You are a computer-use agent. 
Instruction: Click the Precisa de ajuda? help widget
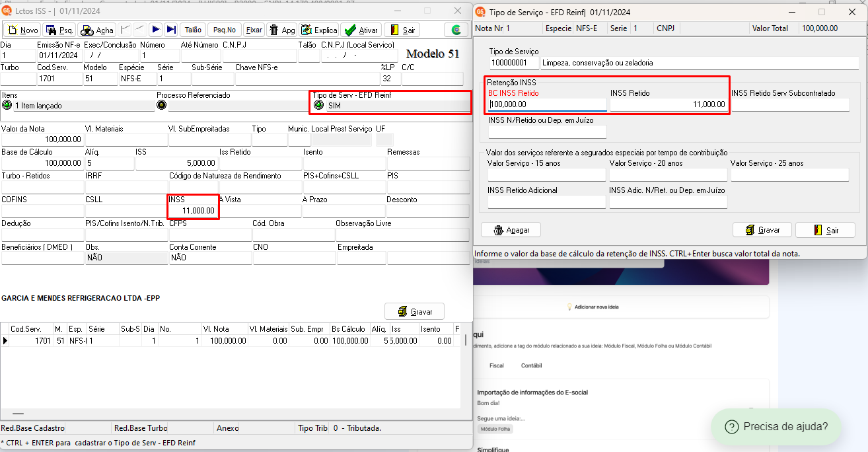(x=776, y=427)
